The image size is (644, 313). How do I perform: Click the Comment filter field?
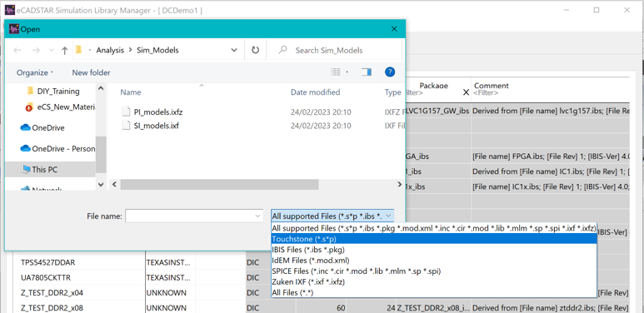pos(552,93)
